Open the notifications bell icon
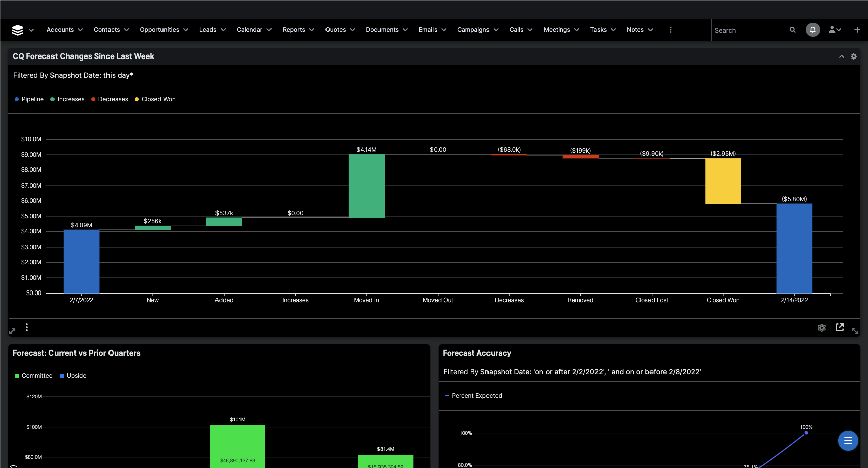Image resolution: width=868 pixels, height=468 pixels. [812, 30]
